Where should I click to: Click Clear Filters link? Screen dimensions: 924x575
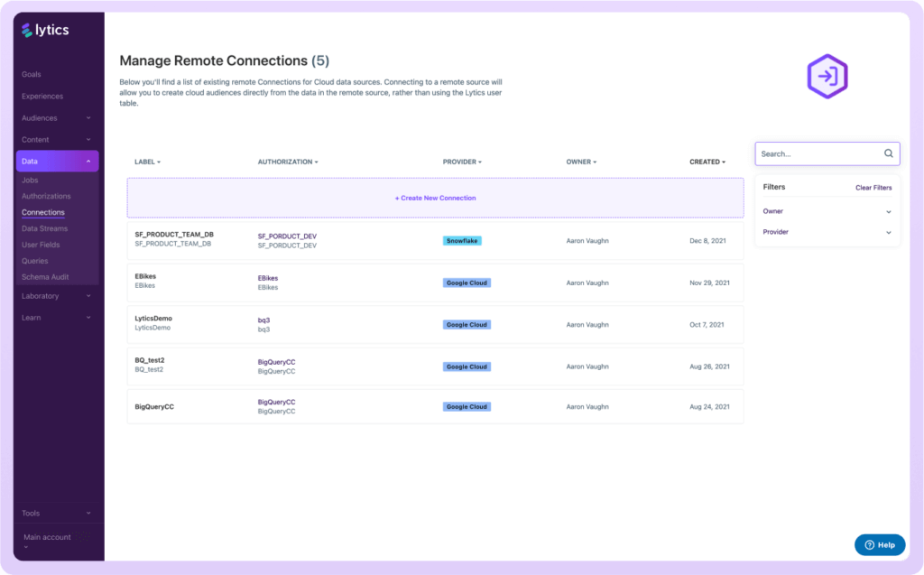click(873, 188)
